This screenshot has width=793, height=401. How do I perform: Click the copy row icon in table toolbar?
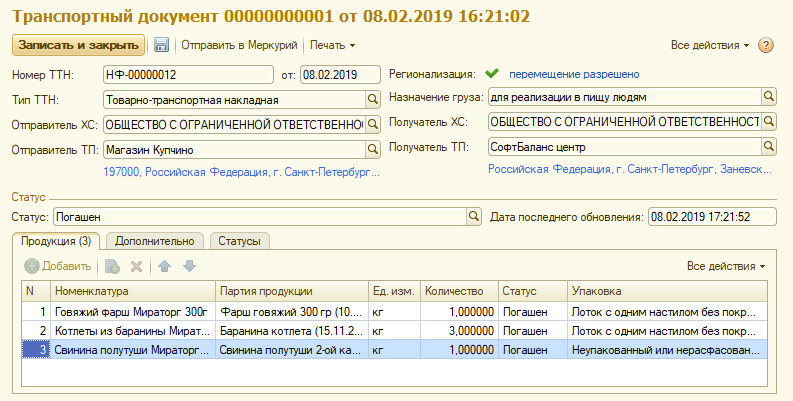[x=113, y=266]
